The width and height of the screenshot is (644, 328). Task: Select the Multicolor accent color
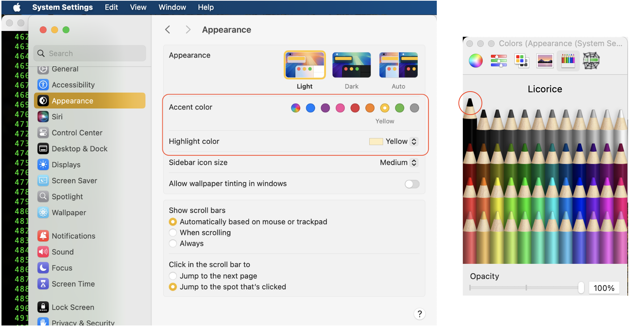[296, 108]
